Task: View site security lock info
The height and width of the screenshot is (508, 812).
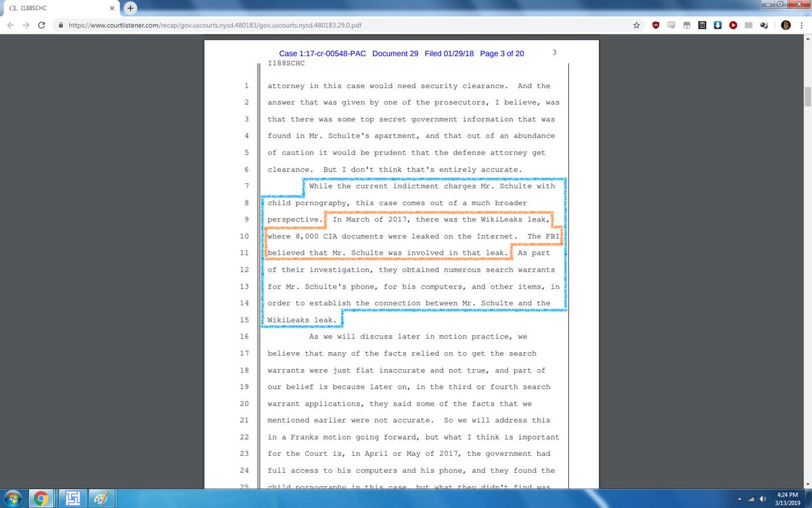Action: point(61,25)
